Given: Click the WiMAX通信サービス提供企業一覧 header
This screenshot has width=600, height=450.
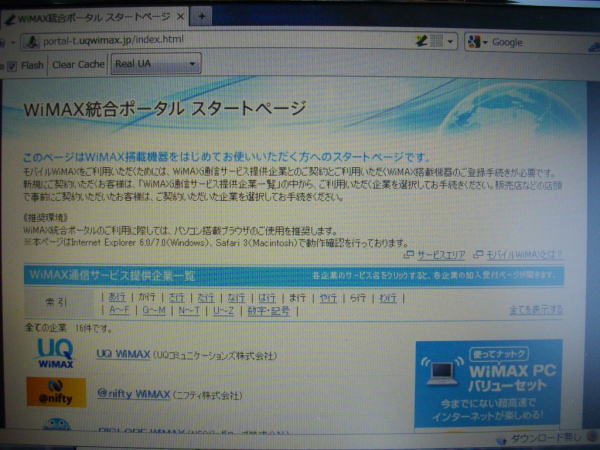Looking at the screenshot, I should point(112,276).
